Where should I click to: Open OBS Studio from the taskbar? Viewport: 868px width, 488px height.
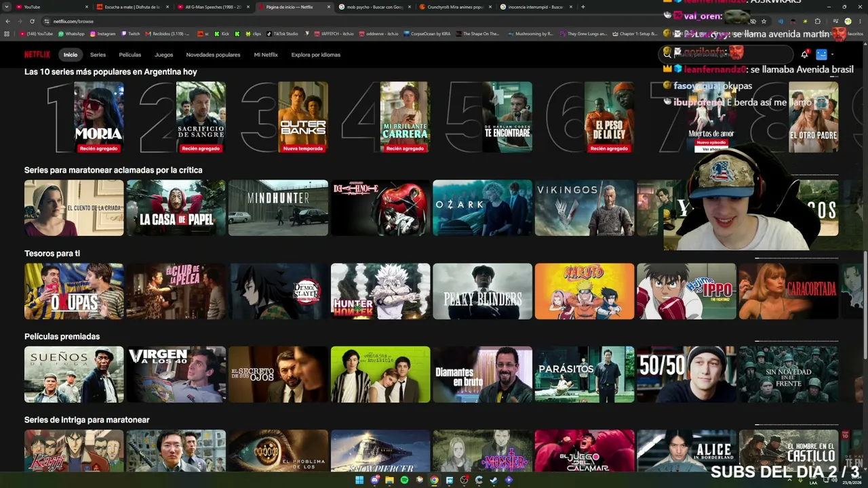click(464, 480)
